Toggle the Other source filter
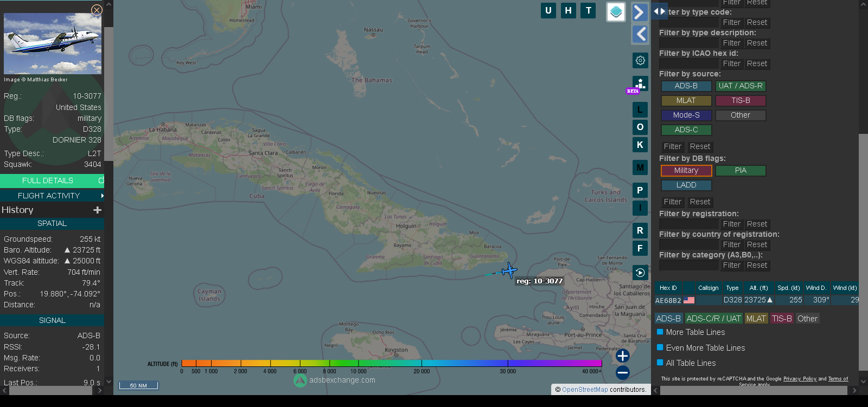This screenshot has height=407, width=868. (x=741, y=115)
